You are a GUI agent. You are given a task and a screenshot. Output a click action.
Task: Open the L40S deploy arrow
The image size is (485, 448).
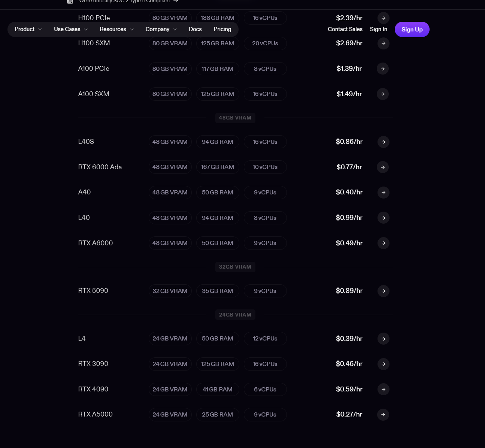pos(383,142)
